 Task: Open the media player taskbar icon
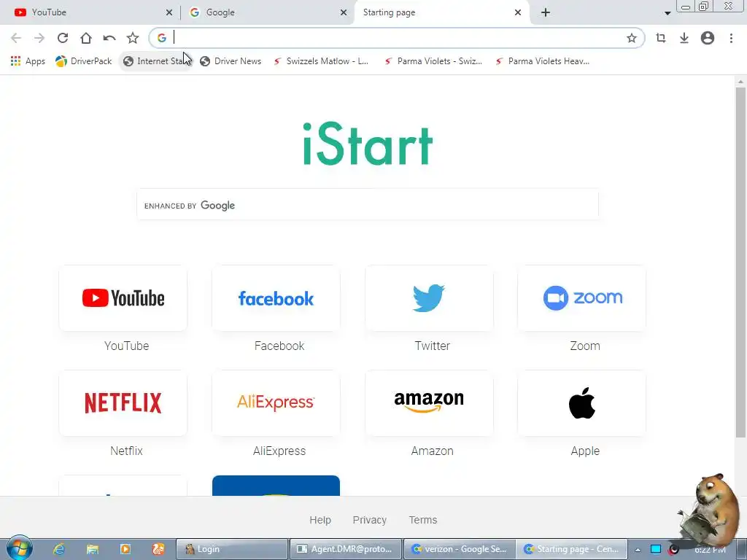coord(125,549)
